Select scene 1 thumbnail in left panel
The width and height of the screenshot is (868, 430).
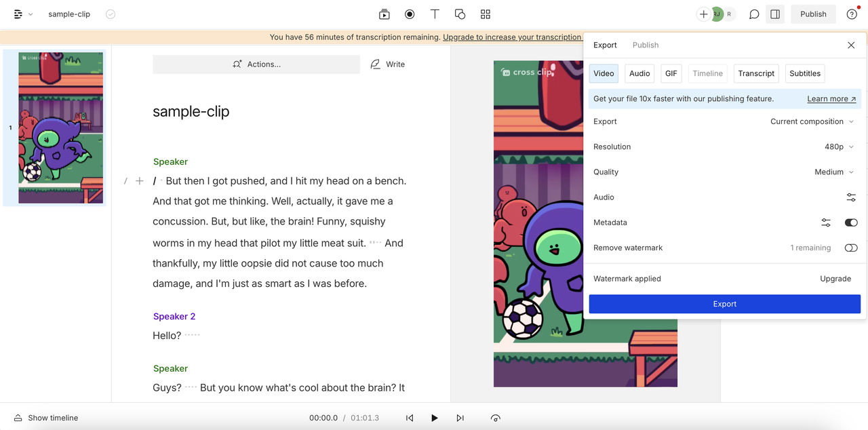(x=60, y=128)
